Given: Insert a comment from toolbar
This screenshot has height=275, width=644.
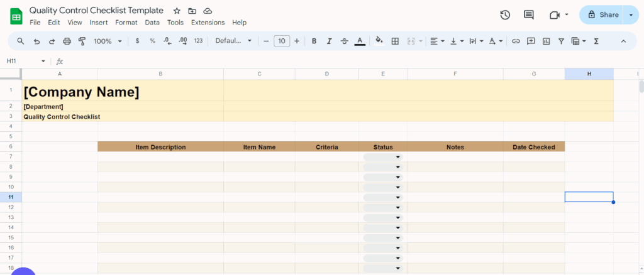Looking at the screenshot, I should tap(531, 41).
